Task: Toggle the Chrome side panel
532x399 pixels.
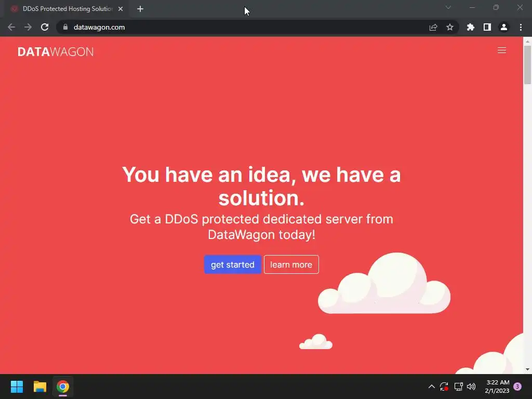Action: point(487,27)
